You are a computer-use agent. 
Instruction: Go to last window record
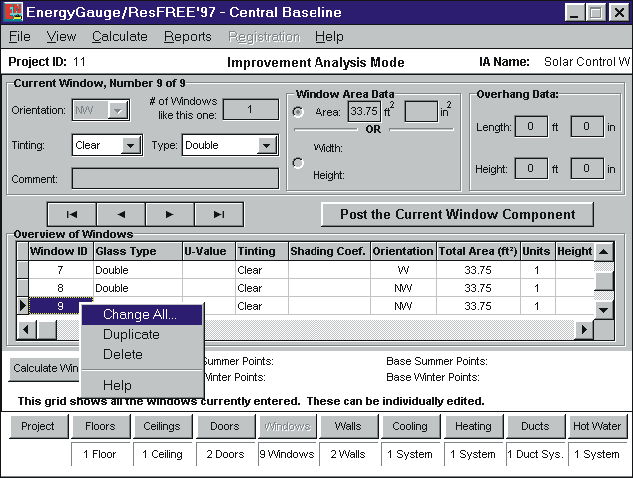tap(219, 214)
